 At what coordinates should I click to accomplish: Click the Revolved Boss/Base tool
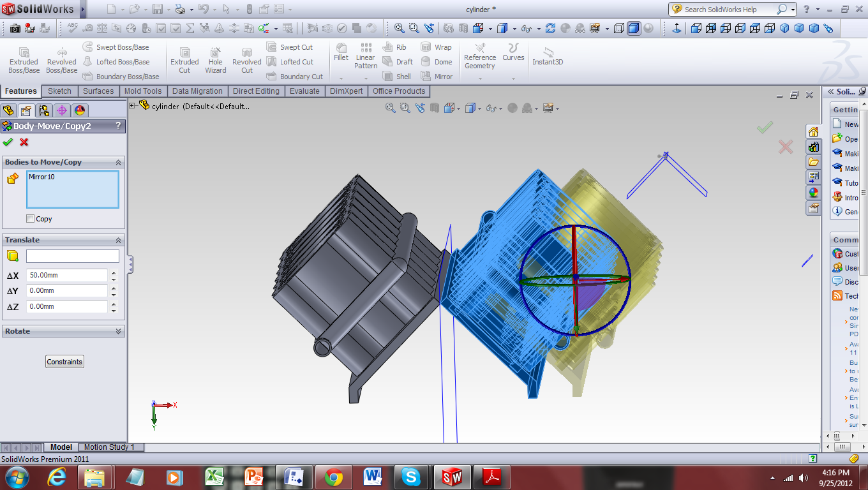tap(61, 60)
